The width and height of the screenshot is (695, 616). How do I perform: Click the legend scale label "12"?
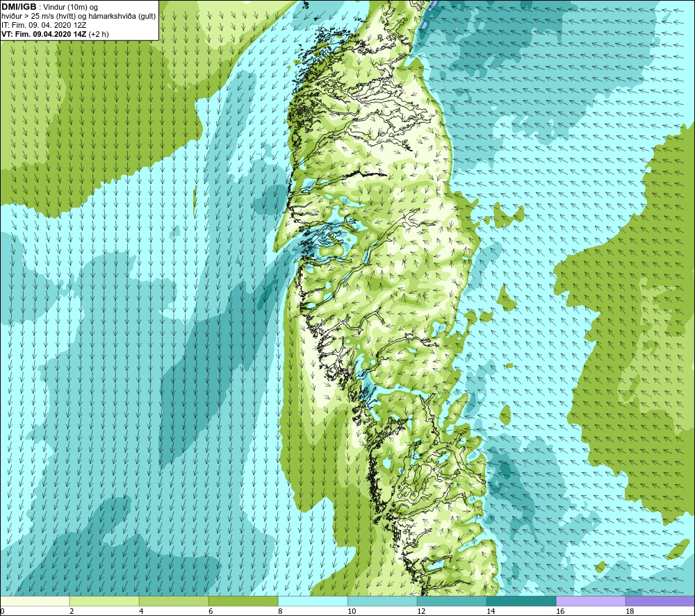click(x=421, y=611)
